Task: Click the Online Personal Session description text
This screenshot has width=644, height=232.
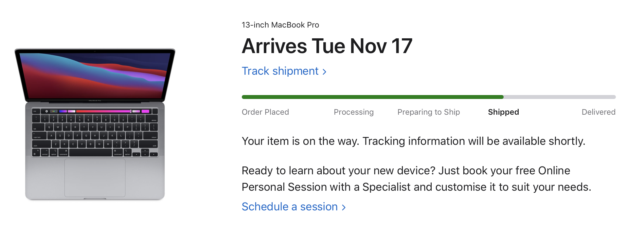Action: point(416,179)
